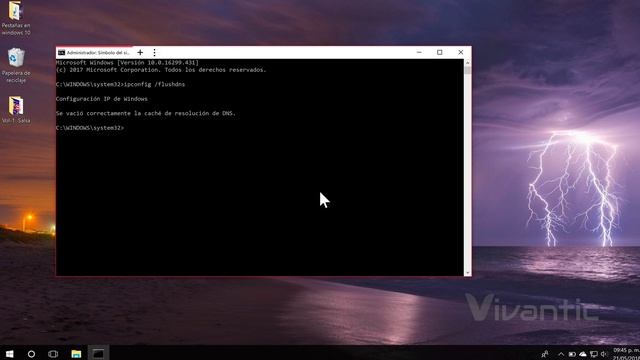The height and width of the screenshot is (360, 640).
Task: Minimize the command prompt window
Action: coord(419,52)
